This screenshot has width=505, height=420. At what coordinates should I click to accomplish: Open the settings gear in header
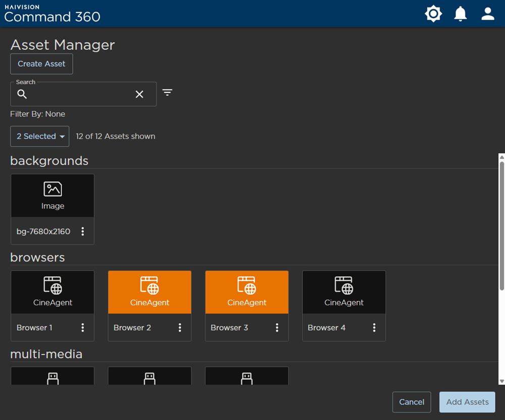pos(433,14)
